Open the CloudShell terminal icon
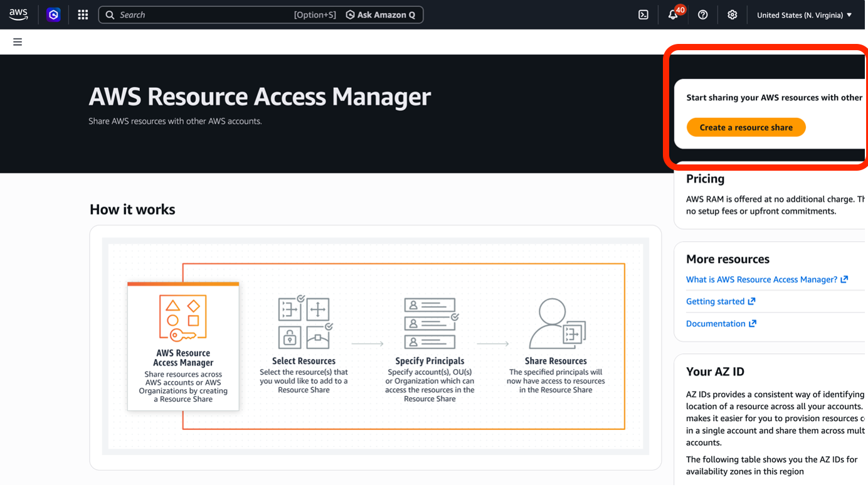The height and width of the screenshot is (487, 868). click(643, 14)
